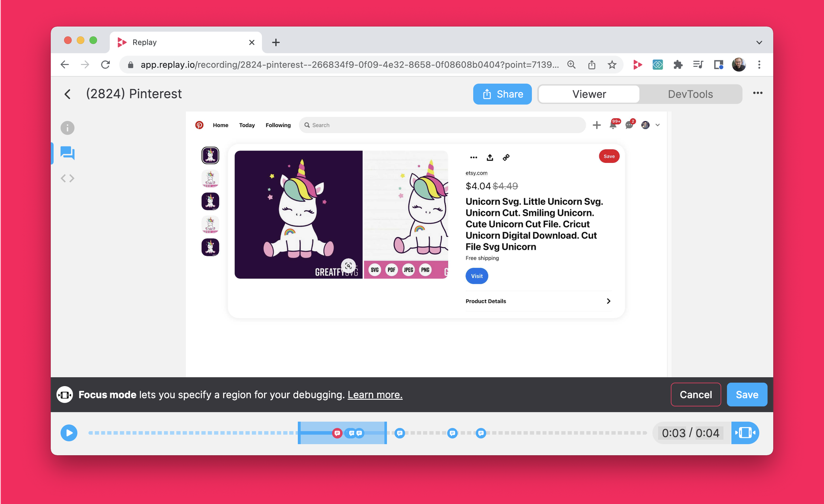Viewport: 824px width, 504px height.
Task: Open the source code brackets icon
Action: 68,178
